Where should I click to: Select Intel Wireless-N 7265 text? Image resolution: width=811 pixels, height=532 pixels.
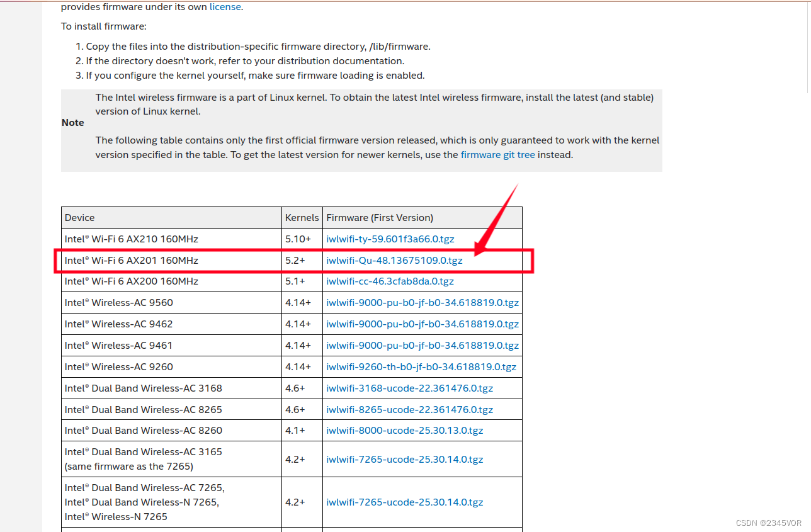(x=116, y=517)
